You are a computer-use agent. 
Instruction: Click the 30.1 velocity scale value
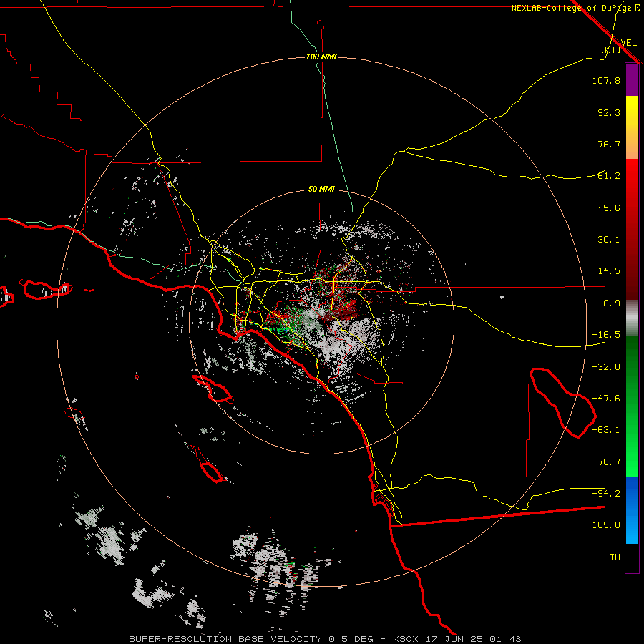tap(609, 240)
